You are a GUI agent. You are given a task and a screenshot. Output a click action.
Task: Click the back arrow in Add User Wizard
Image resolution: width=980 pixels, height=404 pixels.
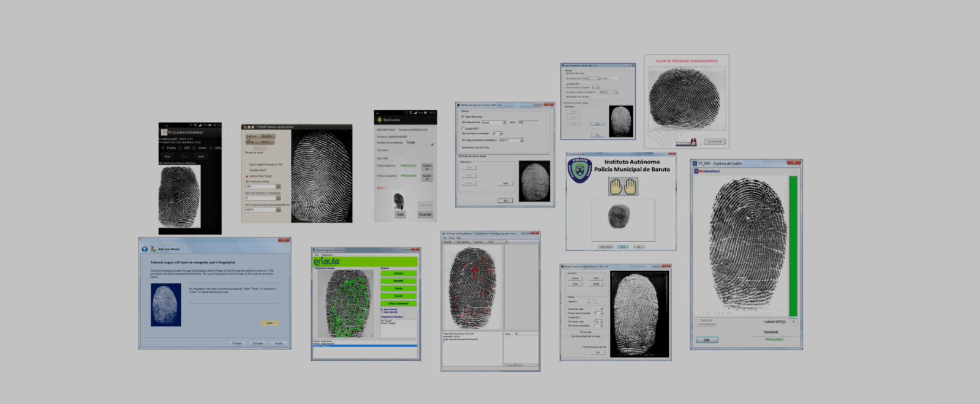tap(145, 249)
